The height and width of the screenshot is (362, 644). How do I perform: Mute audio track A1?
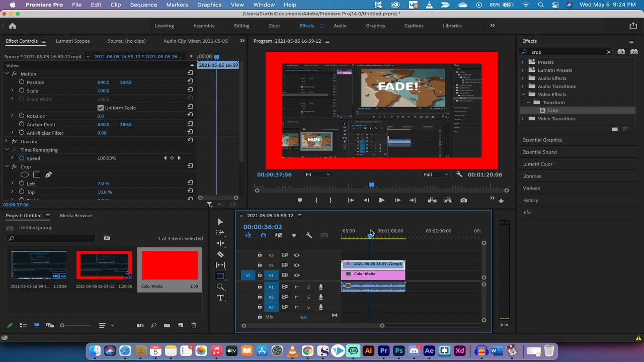pyautogui.click(x=296, y=287)
